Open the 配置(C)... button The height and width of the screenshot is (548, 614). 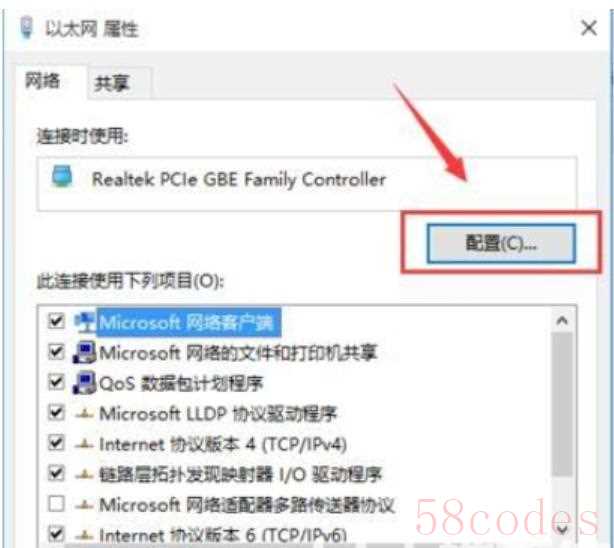pyautogui.click(x=501, y=244)
